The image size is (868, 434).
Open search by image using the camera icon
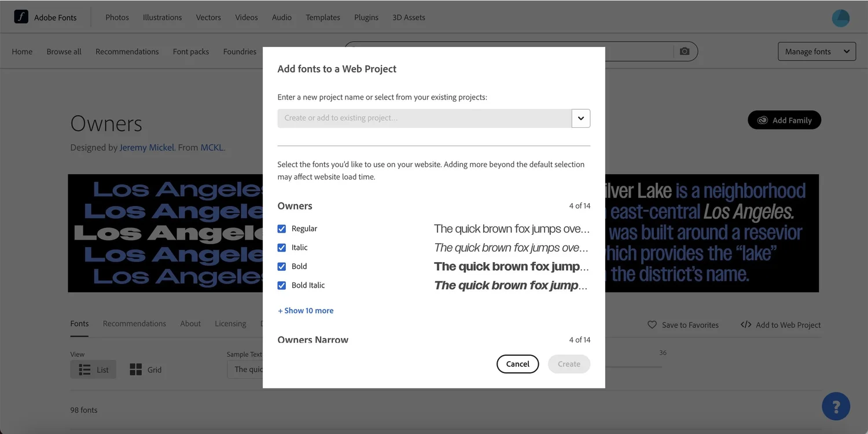tap(685, 51)
